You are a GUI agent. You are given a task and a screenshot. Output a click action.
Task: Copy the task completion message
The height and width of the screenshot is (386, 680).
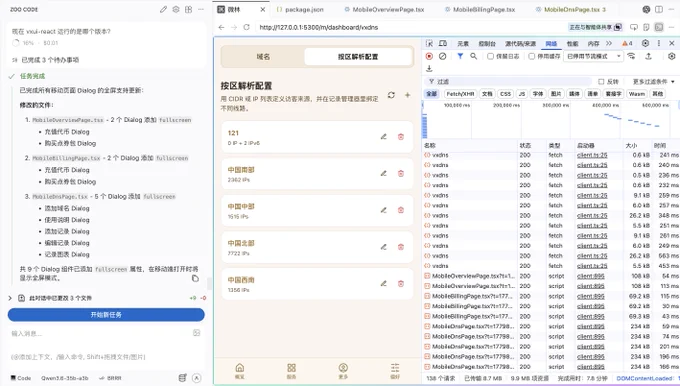195,278
